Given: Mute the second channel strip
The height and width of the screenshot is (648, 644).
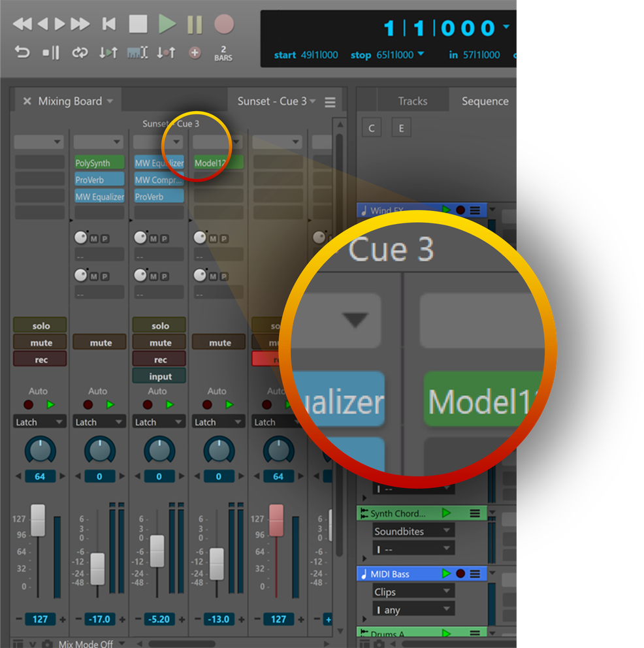Looking at the screenshot, I should [99, 342].
